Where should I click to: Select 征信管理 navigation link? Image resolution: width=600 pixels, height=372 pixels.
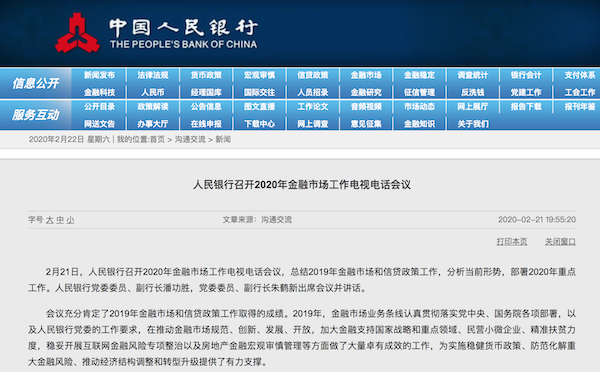[x=419, y=92]
